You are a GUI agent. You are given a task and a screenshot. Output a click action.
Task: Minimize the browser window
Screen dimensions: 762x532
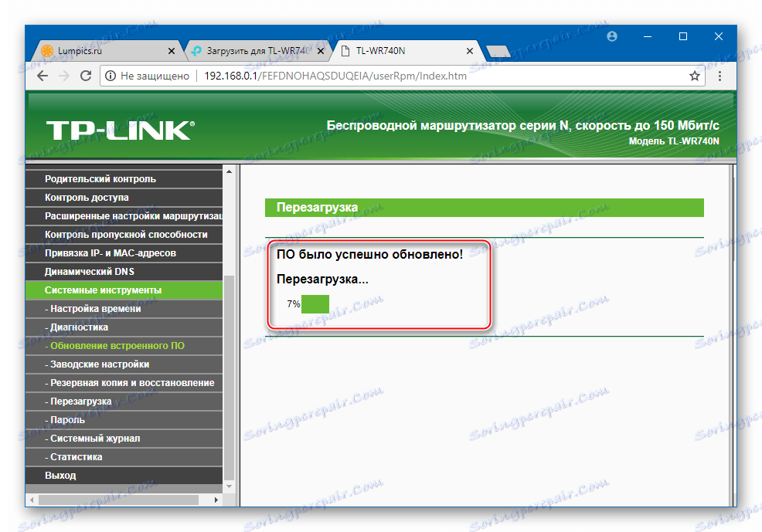click(x=648, y=36)
